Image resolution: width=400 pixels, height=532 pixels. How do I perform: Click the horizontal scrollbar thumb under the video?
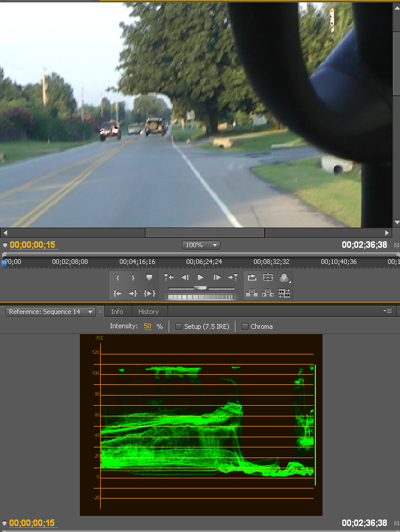click(x=204, y=232)
